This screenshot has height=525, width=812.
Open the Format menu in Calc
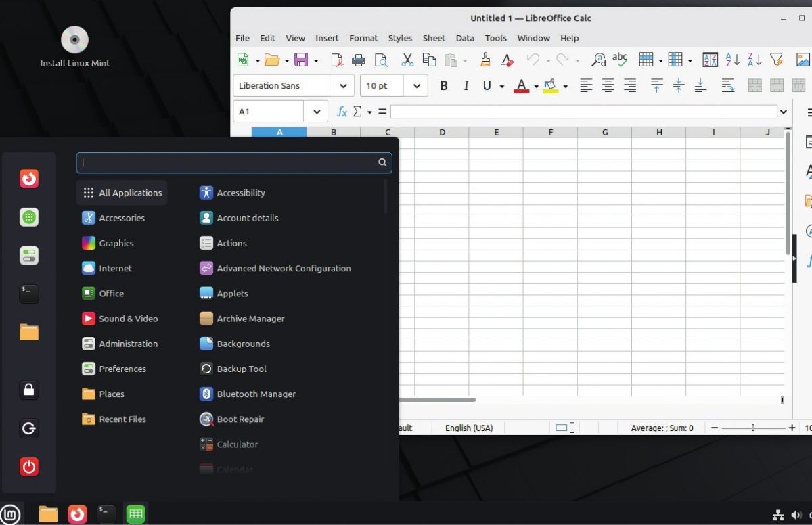(363, 38)
